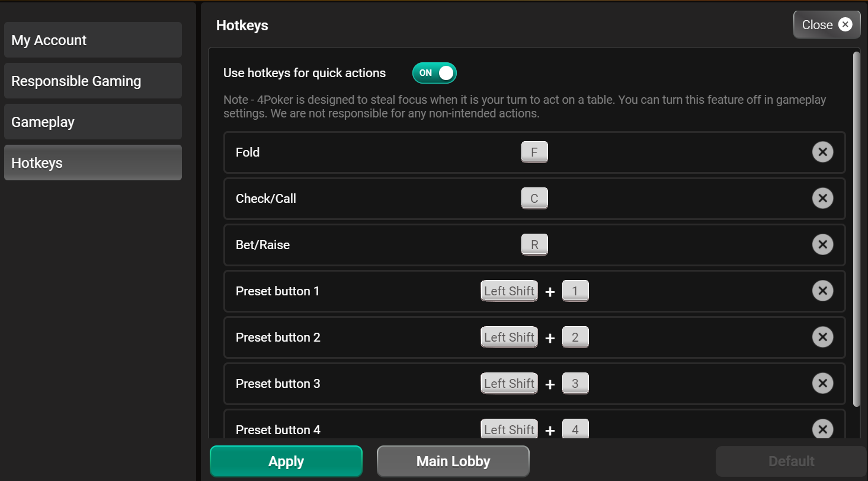This screenshot has height=481, width=868.
Task: Select the Hotkeys settings section
Action: pos(92,163)
